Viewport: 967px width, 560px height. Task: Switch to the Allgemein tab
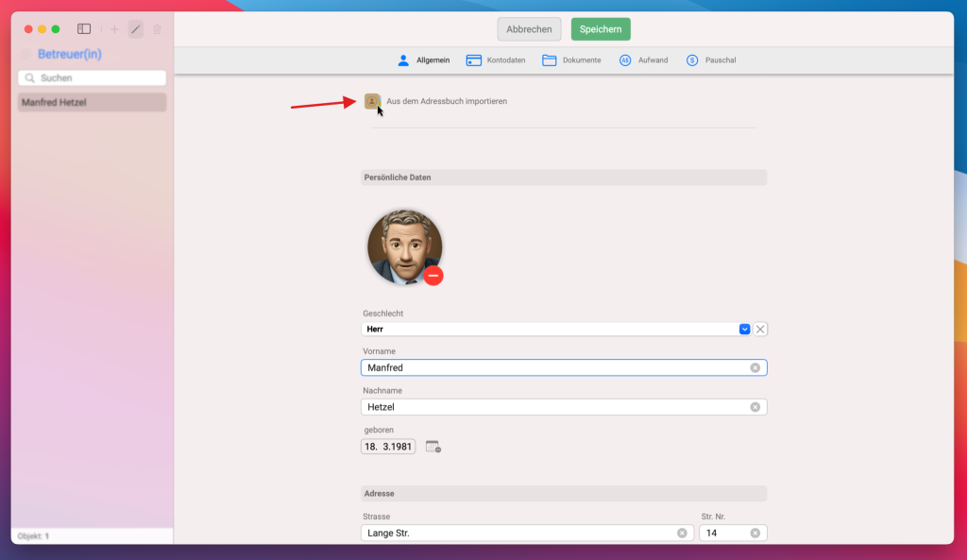click(424, 60)
